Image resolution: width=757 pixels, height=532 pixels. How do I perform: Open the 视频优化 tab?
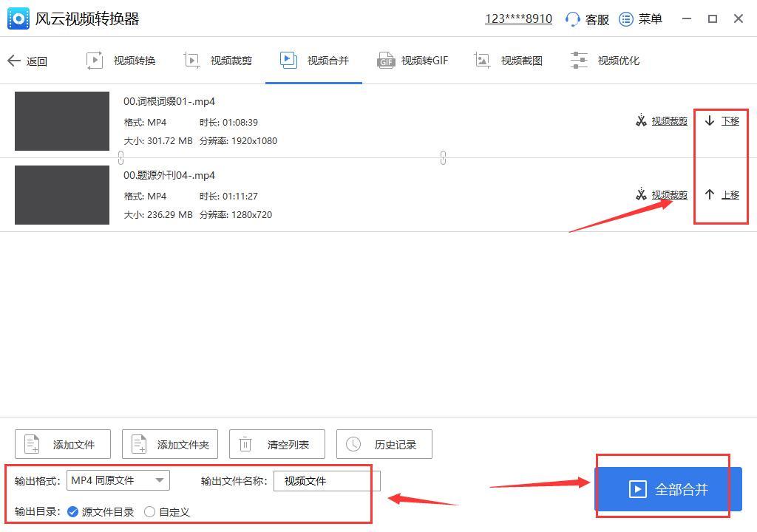pyautogui.click(x=619, y=61)
